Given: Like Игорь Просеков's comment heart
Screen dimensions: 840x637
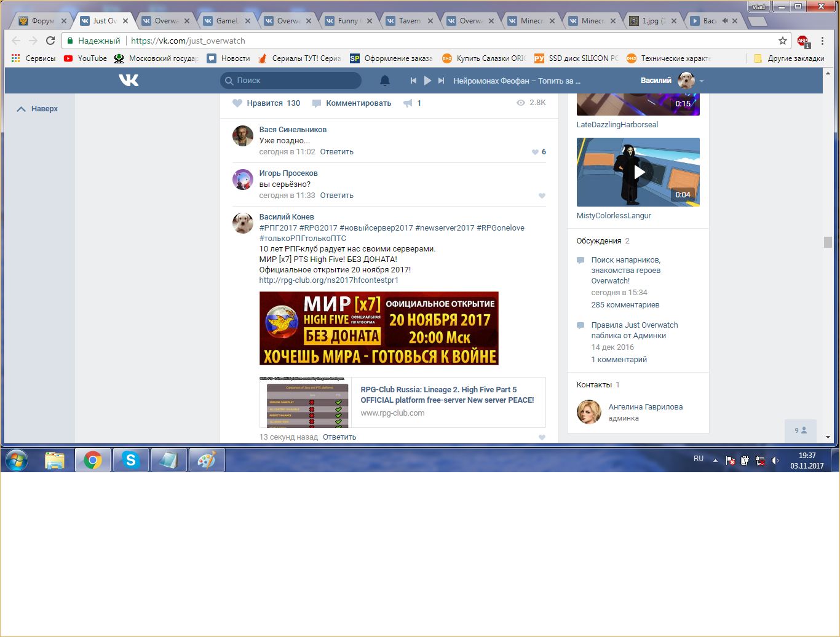Looking at the screenshot, I should [x=542, y=196].
